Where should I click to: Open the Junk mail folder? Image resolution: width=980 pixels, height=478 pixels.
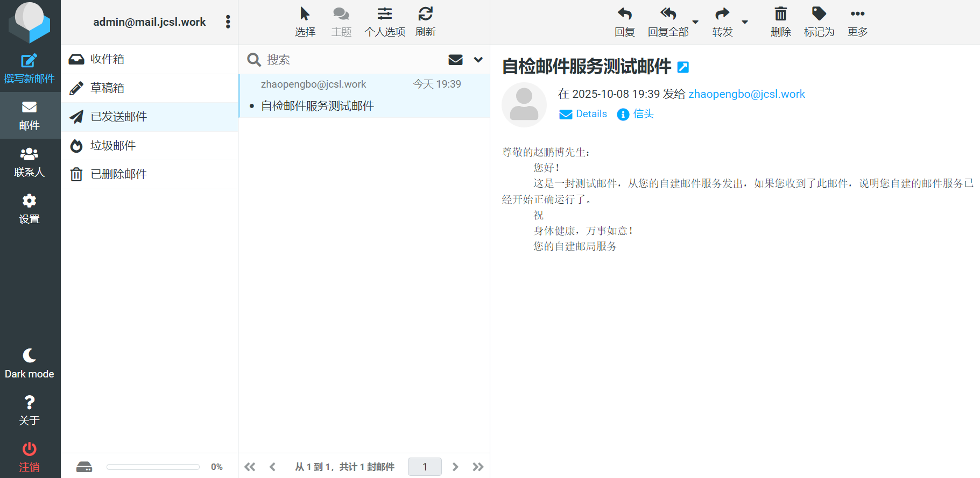tap(113, 146)
